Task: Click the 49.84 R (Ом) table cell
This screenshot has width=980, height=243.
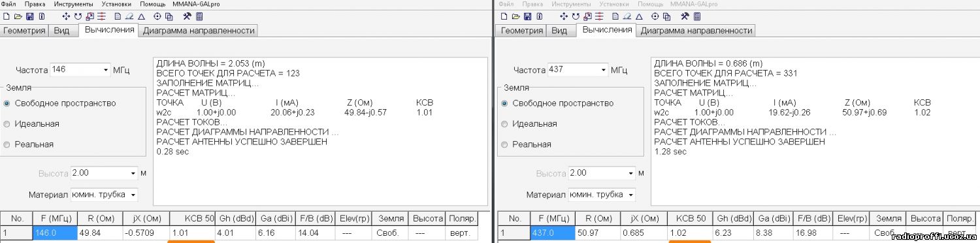Action: [x=100, y=233]
